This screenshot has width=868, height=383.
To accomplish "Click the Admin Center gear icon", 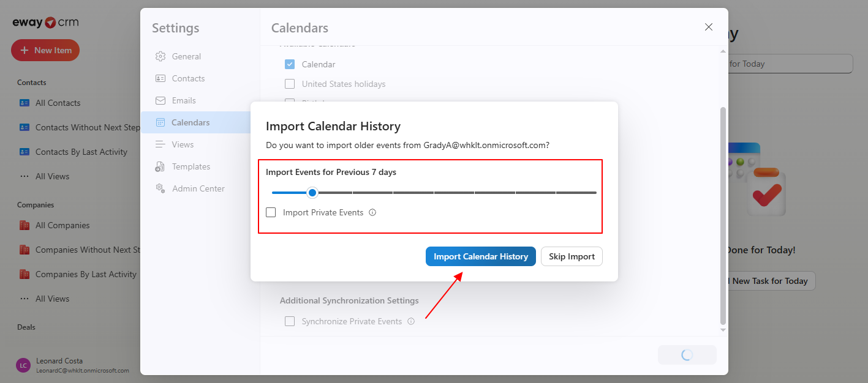I will click(x=160, y=188).
